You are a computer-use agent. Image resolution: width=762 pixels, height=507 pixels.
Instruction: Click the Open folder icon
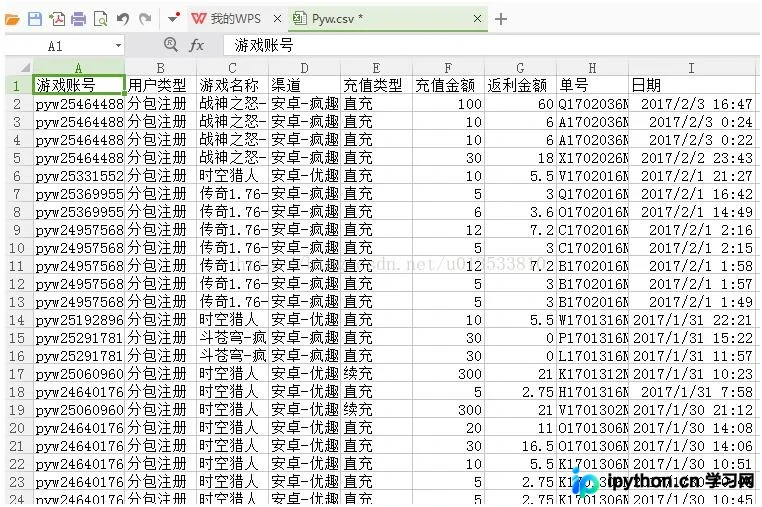[12, 19]
